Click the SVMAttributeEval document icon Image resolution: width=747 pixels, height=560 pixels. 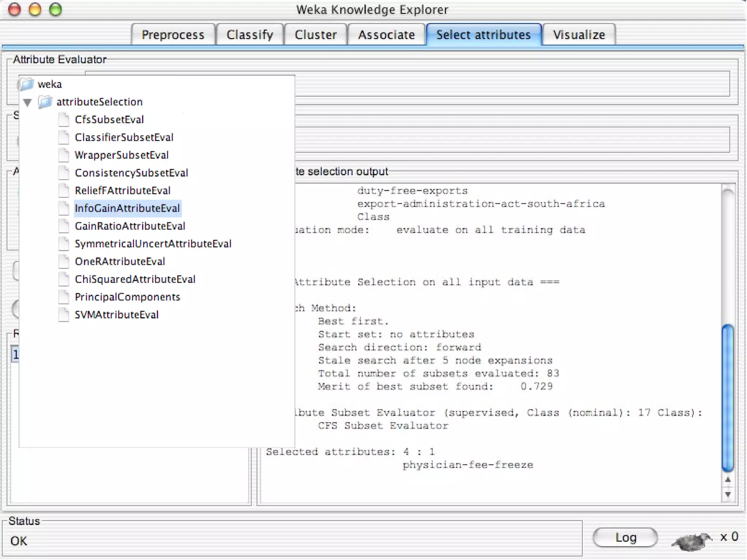pyautogui.click(x=64, y=315)
